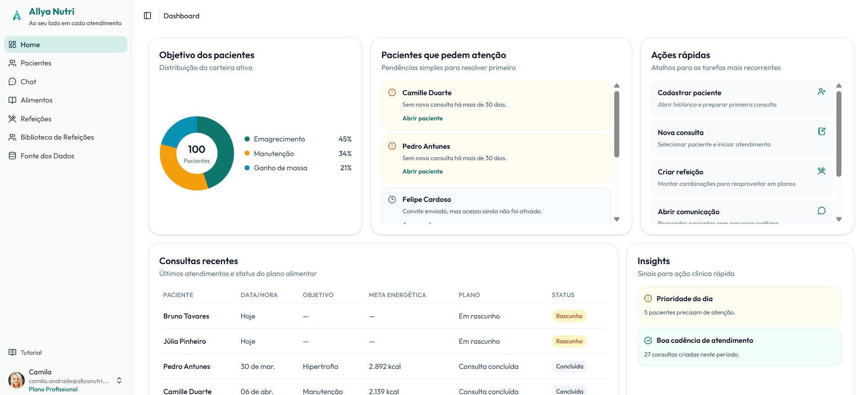The image size is (868, 395).
Task: Open the Felipe Cardoso attention card
Action: (x=496, y=206)
